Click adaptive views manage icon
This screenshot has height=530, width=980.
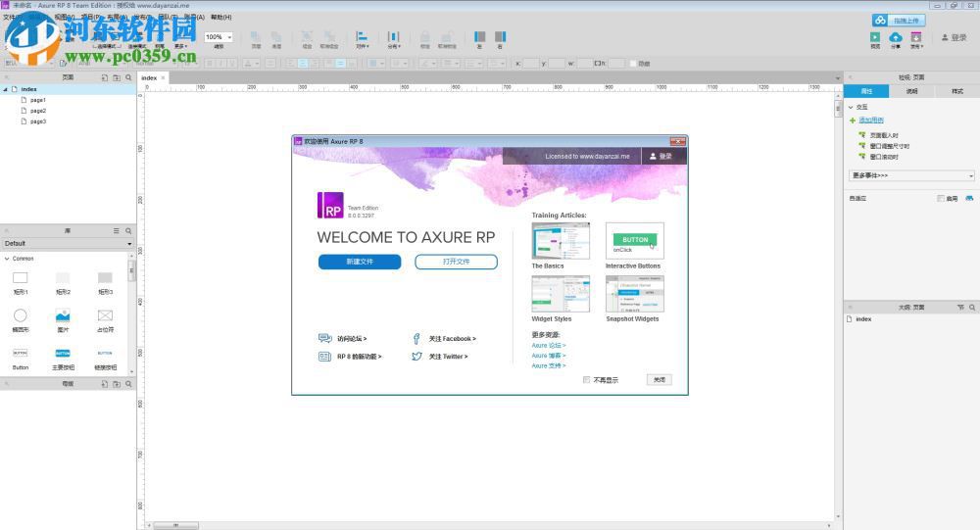[969, 198]
